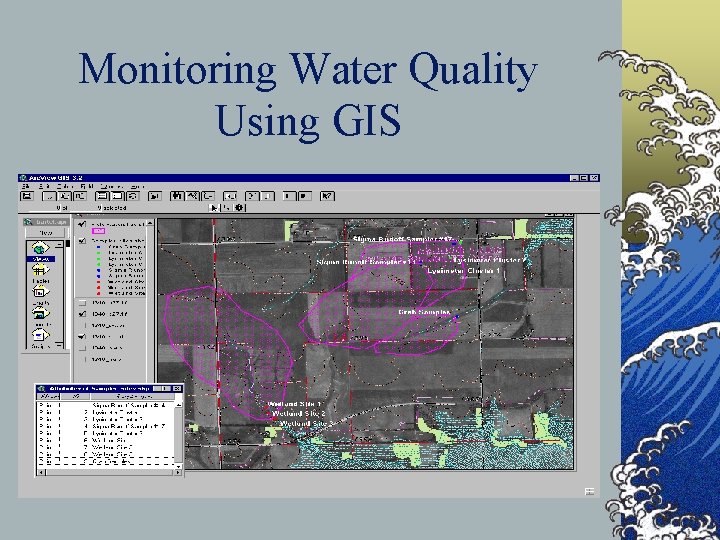The height and width of the screenshot is (540, 720).
Task: Click the Sort Ascending toolbar icon
Action: [289, 196]
